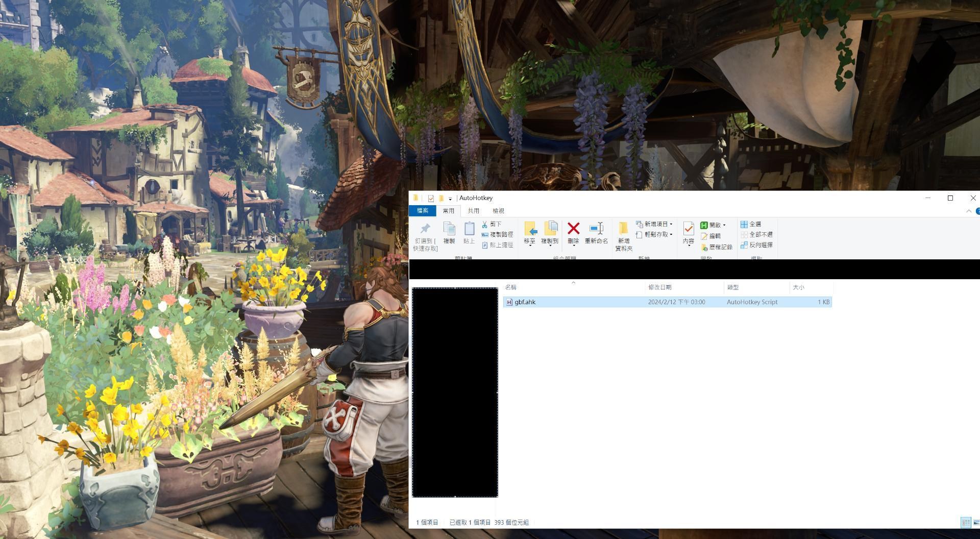Click the date 2024/2/12 下午 03:00
Screen dimensions: 980x539
(677, 302)
